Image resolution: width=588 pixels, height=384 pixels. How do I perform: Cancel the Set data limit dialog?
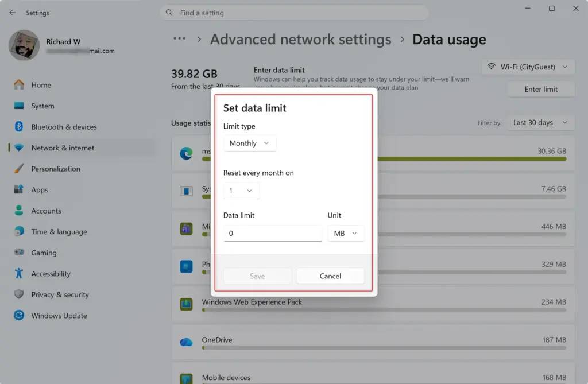(330, 276)
